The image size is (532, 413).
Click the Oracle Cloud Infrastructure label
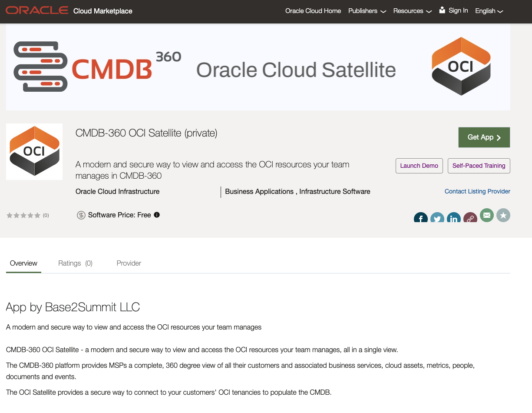pos(117,191)
